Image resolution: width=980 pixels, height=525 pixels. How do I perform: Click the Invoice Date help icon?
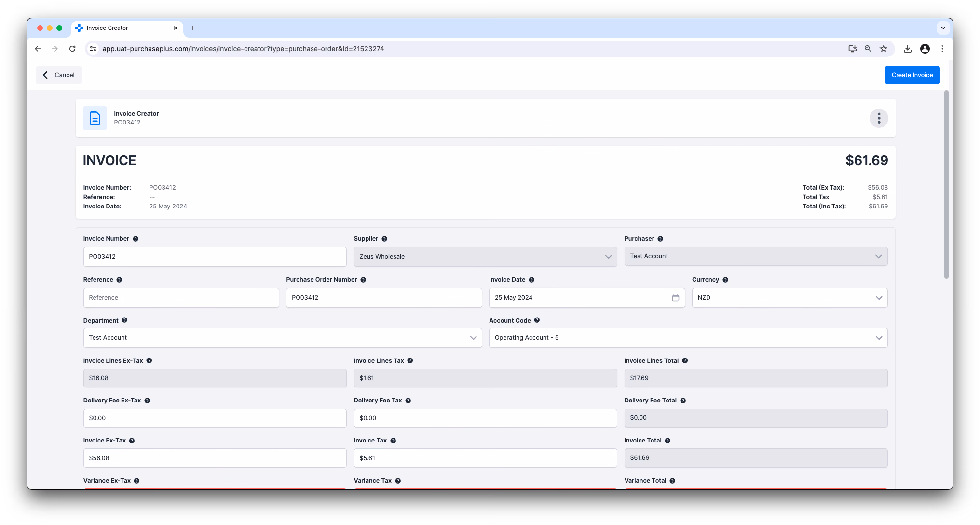click(531, 280)
